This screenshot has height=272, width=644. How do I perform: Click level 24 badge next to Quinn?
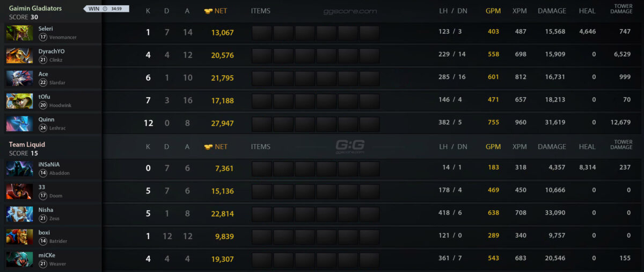click(42, 128)
